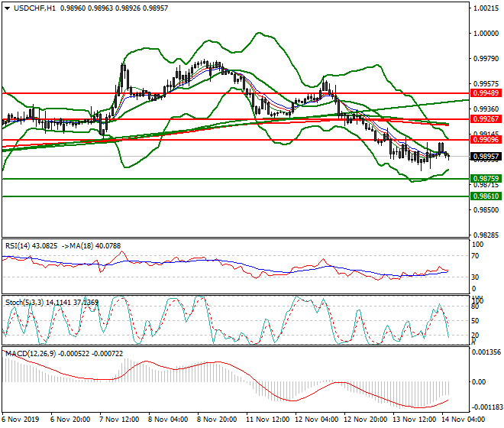This screenshot has height=428, width=504.
Task: Click the Stoch(5,3,3) indicator label
Action: (x=24, y=303)
